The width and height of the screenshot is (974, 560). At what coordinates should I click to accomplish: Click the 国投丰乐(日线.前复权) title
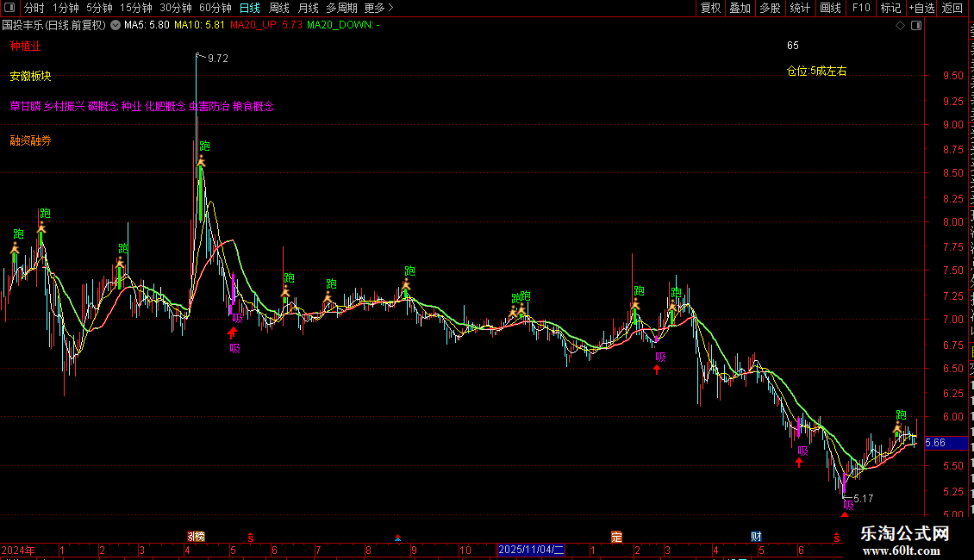pos(54,26)
